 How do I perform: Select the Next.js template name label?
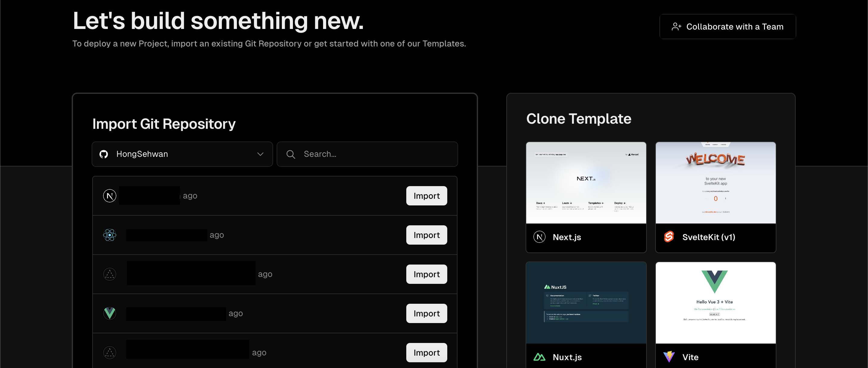[567, 237]
